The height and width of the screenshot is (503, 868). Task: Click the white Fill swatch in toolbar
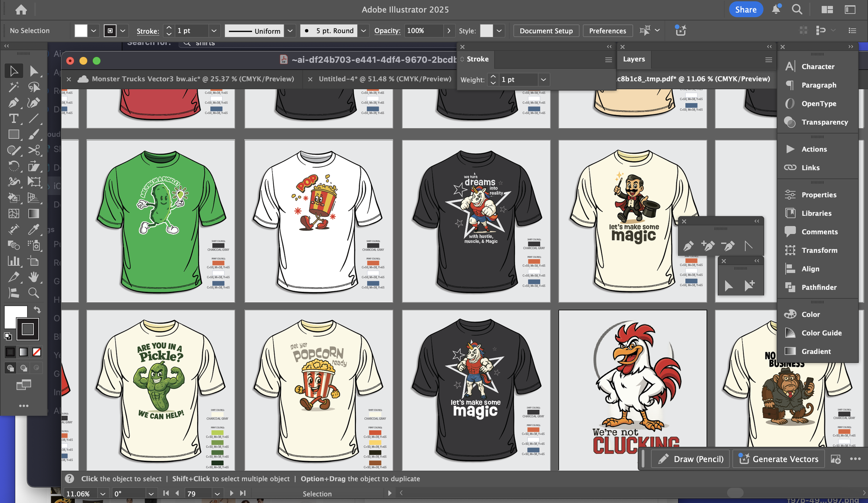point(14,315)
